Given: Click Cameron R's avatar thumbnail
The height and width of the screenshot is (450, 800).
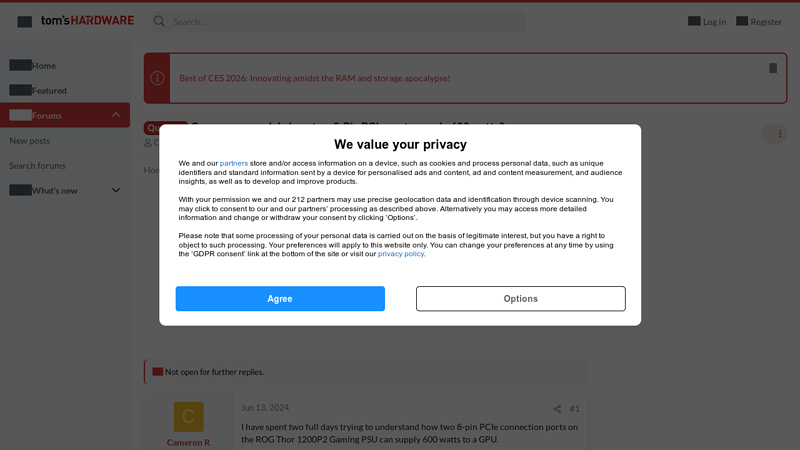Looking at the screenshot, I should click(188, 416).
